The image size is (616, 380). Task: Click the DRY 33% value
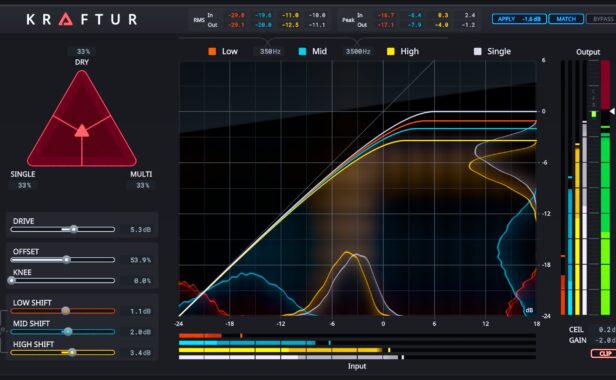[83, 51]
